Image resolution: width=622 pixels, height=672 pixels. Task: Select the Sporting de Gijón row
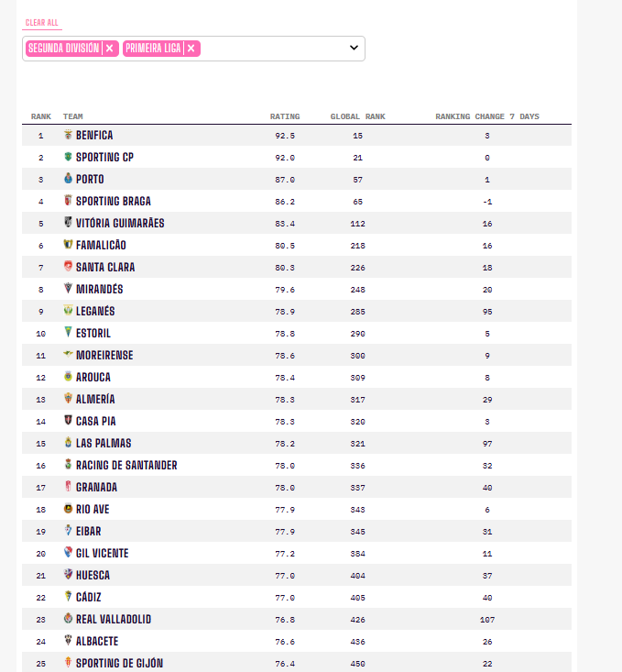[297, 663]
